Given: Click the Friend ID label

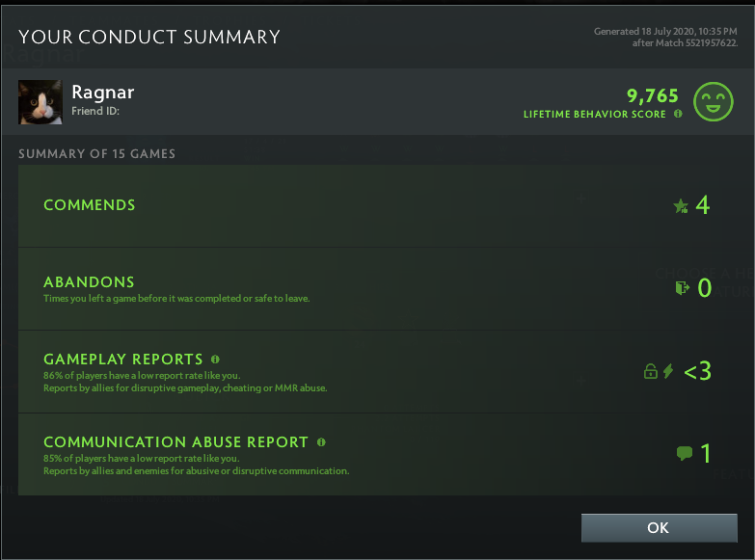Looking at the screenshot, I should (95, 111).
